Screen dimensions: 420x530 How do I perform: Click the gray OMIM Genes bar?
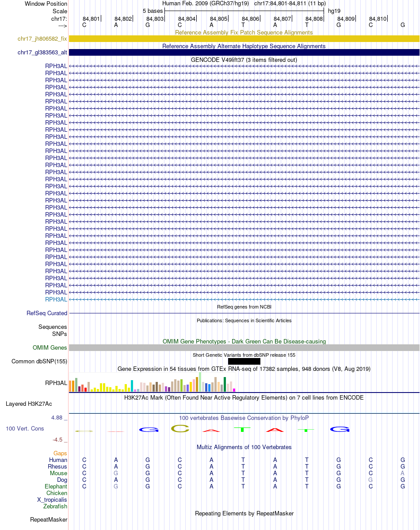coord(244,348)
